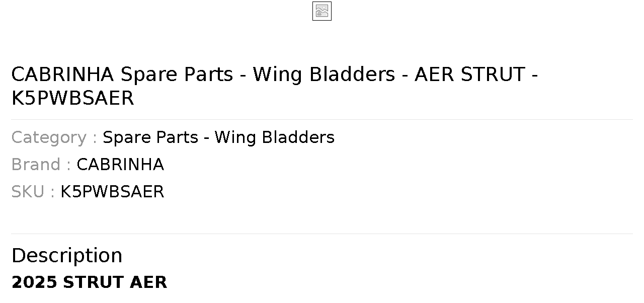Click the broken product image placeholder icon
Image resolution: width=644 pixels, height=303 pixels.
322,11
